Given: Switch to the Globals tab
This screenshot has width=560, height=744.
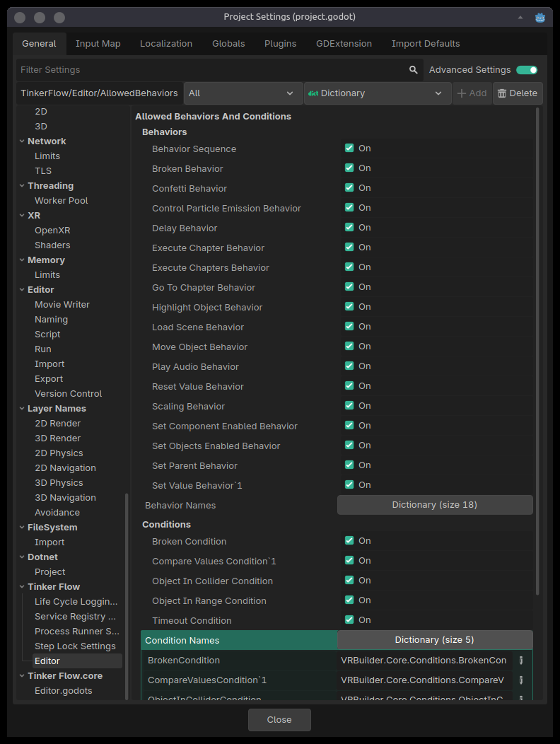Looking at the screenshot, I should click(228, 44).
